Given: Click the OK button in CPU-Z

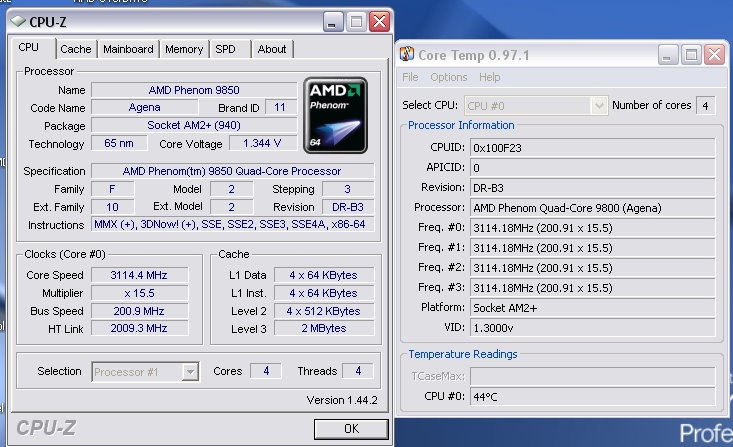Looking at the screenshot, I should tap(351, 429).
